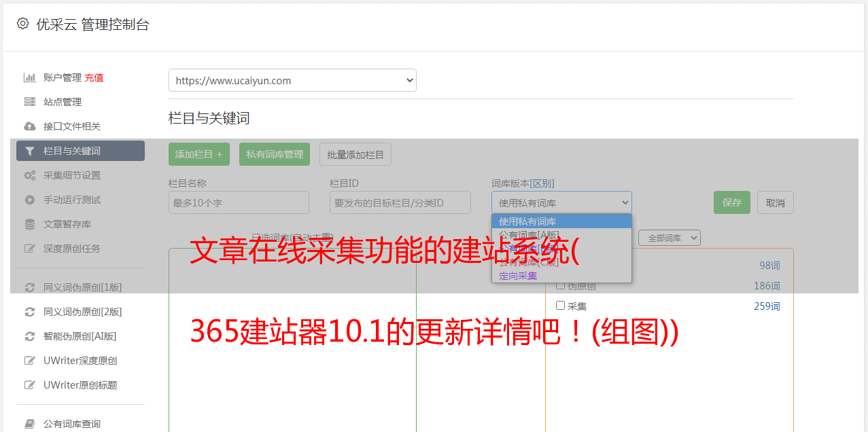Viewport: 868px width, 432px height.
Task: Click the 栏目与关键词 page heading
Action: pos(209,118)
